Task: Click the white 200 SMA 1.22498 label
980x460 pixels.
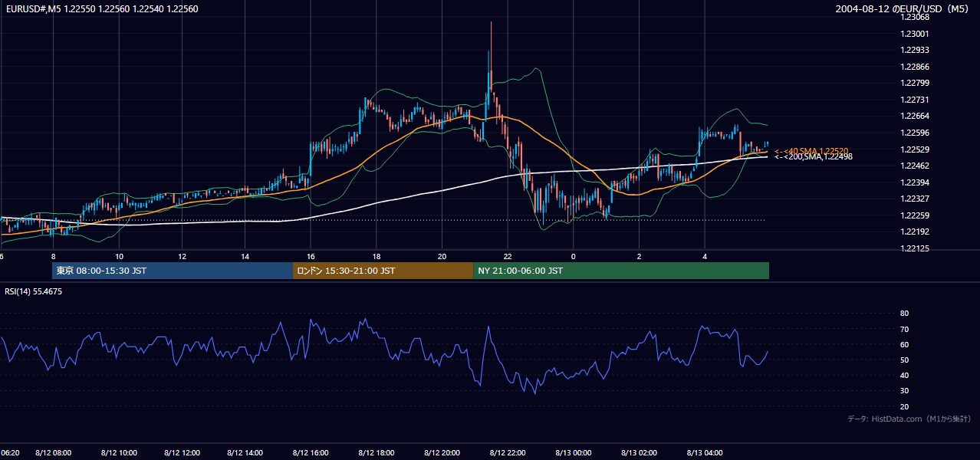Action: [x=813, y=156]
